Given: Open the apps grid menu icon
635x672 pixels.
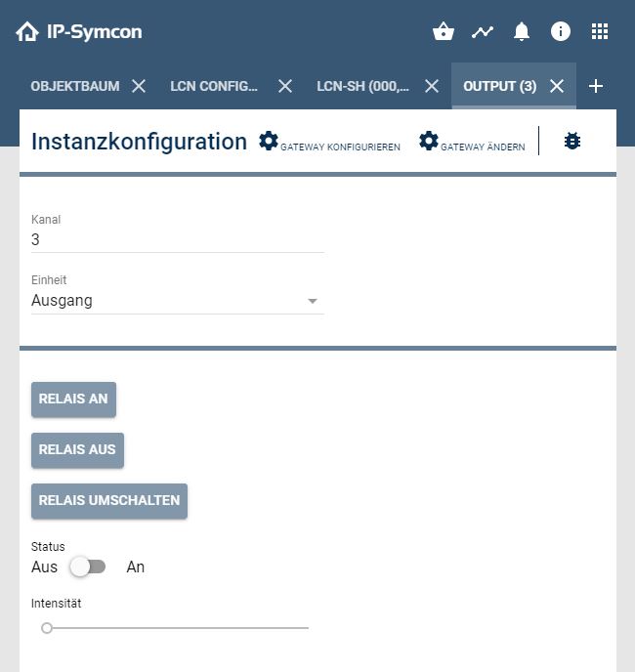Looking at the screenshot, I should (600, 32).
